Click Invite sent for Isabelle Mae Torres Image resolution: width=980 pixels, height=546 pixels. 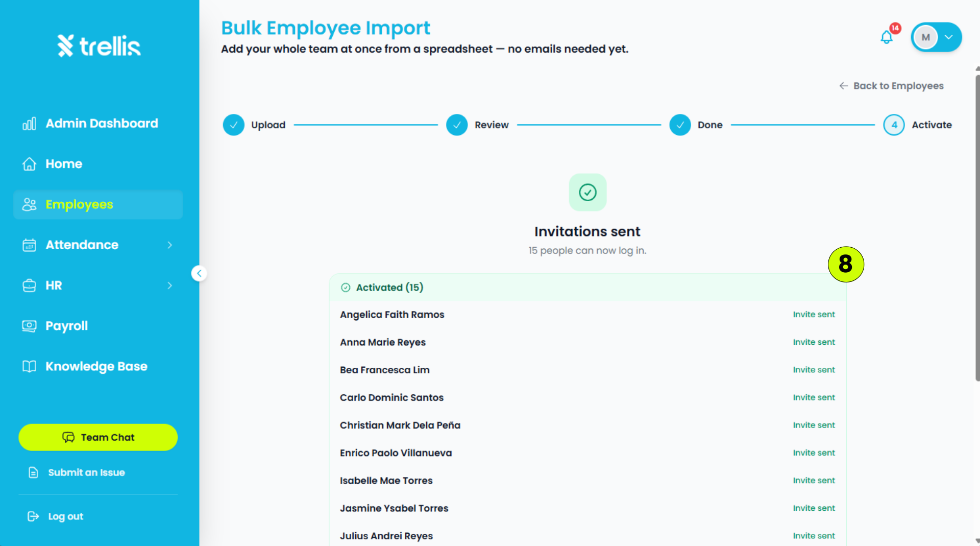click(814, 481)
